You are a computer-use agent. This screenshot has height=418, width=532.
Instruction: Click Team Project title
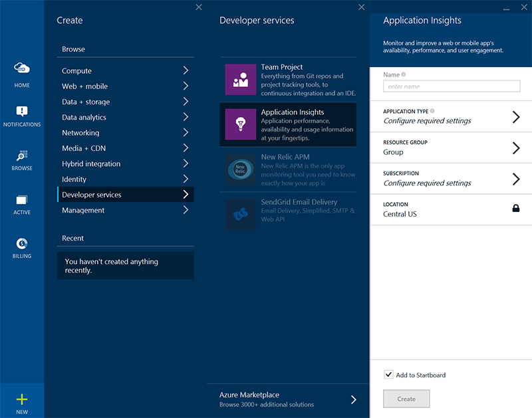click(x=281, y=67)
